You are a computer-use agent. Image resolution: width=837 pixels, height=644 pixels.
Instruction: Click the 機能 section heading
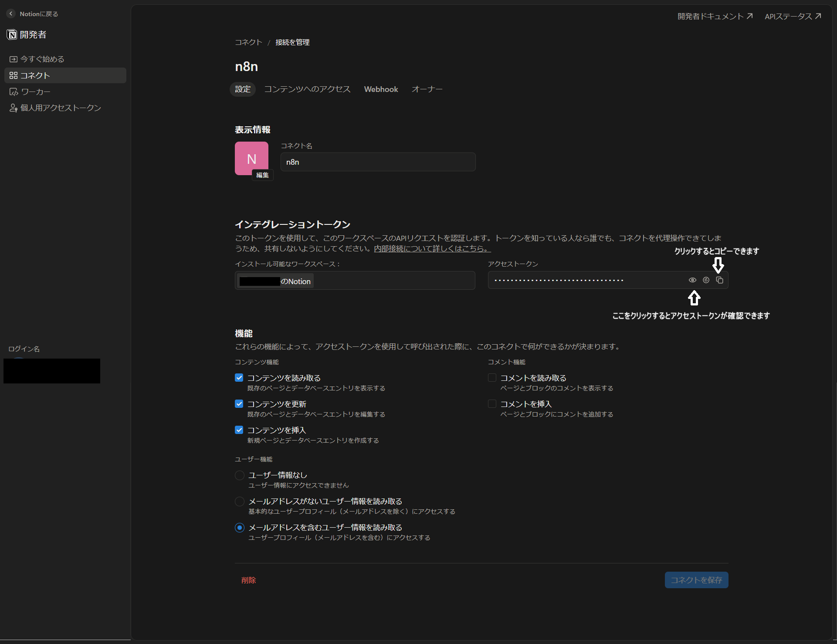point(244,333)
